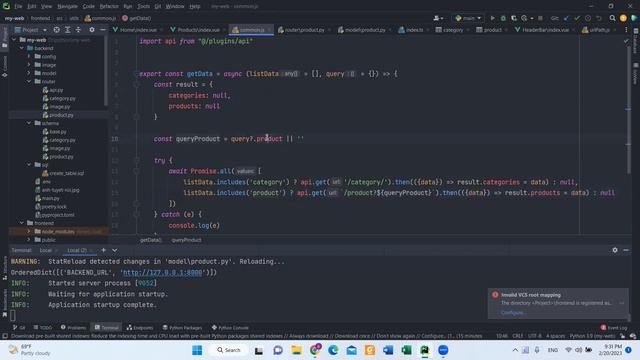This screenshot has width=640, height=360.
Task: Open the Event Log at bottom right
Action: pos(614,327)
